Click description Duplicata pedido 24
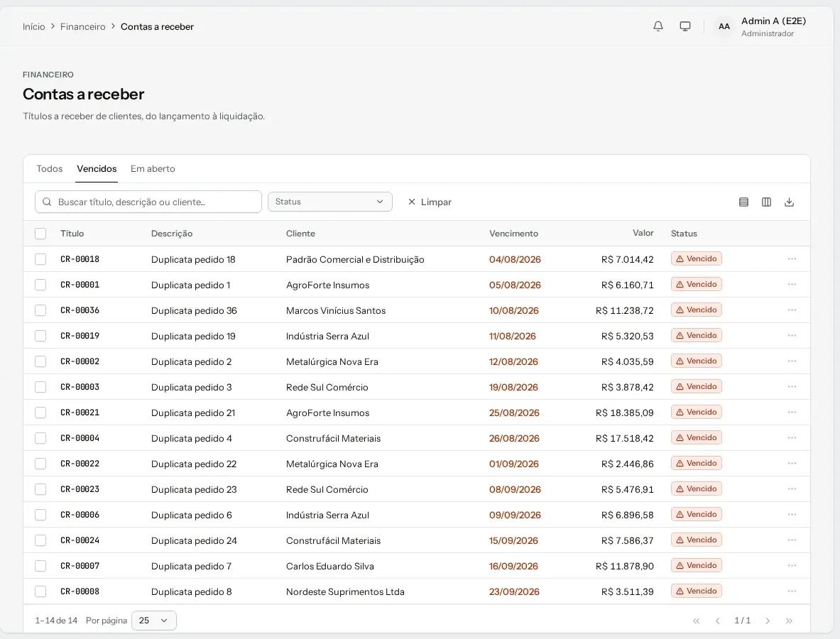Screen dimensions: 840x639 pos(193,541)
